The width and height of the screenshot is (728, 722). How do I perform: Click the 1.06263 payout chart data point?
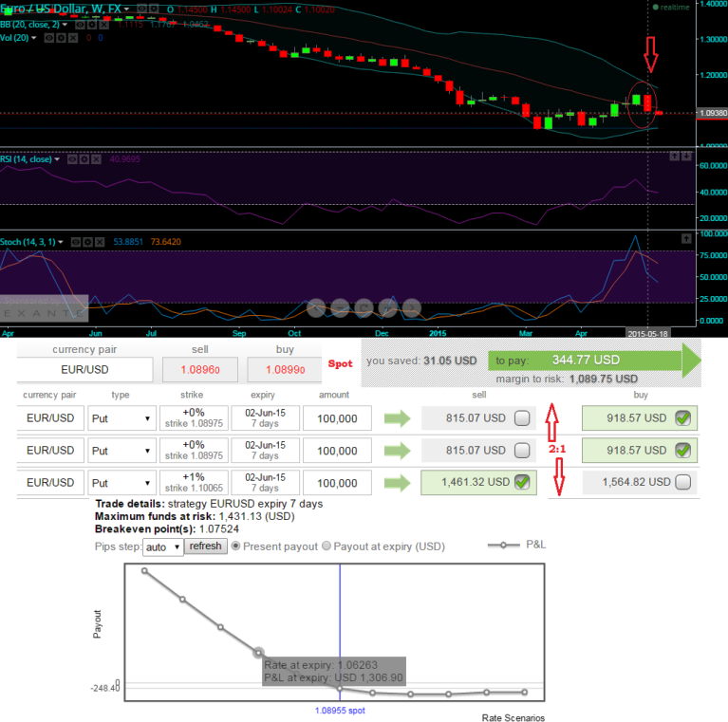click(258, 653)
